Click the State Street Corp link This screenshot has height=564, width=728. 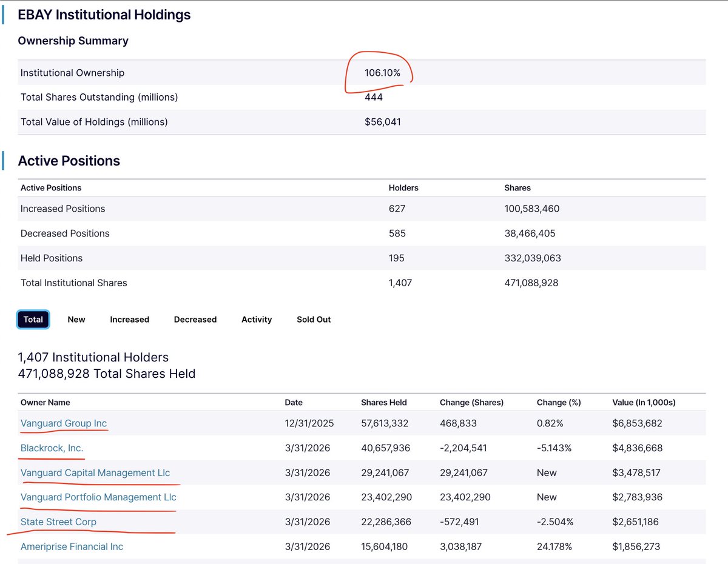tap(58, 522)
